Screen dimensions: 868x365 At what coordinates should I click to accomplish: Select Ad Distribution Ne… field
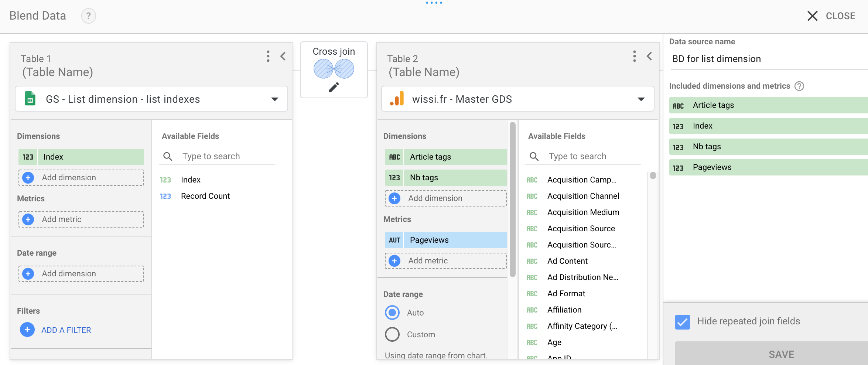(582, 277)
